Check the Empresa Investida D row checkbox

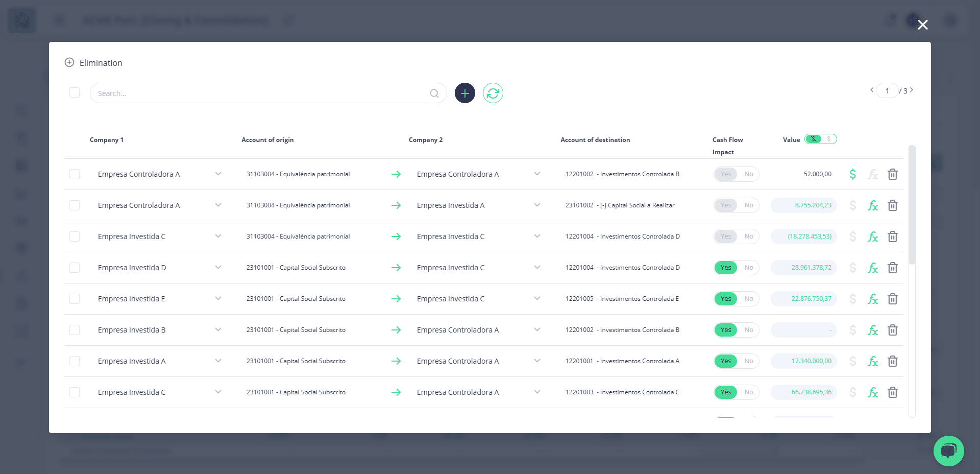pyautogui.click(x=75, y=268)
